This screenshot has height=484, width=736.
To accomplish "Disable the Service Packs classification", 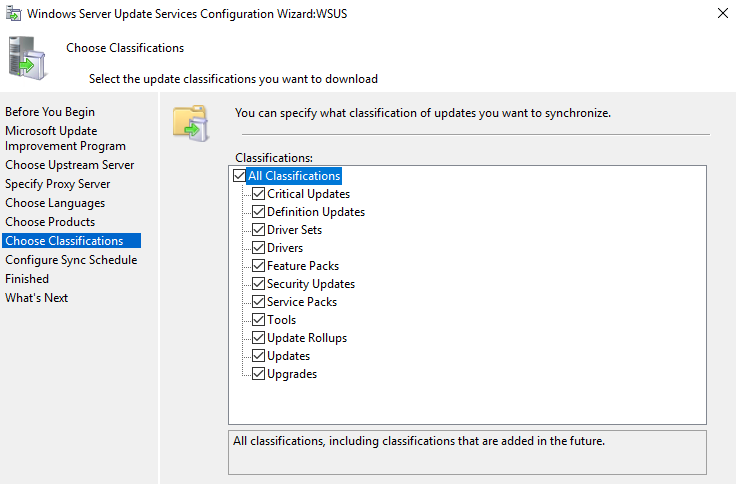I will point(259,302).
